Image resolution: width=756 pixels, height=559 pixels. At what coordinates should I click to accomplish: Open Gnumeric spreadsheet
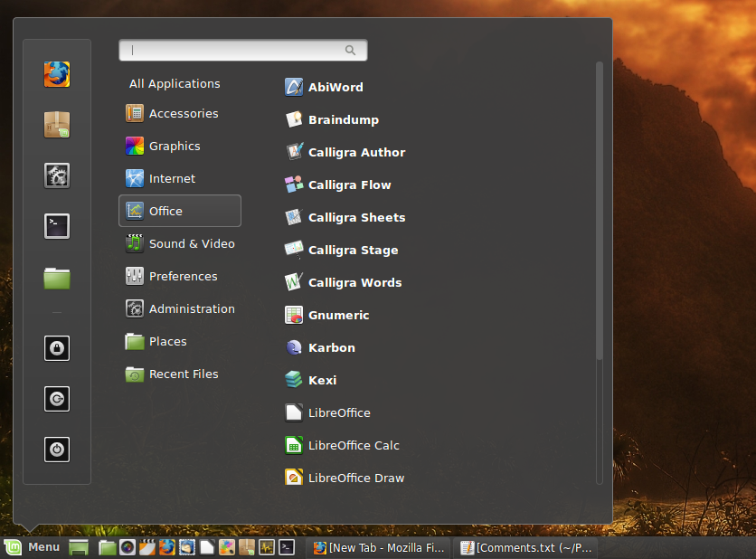pos(326,315)
